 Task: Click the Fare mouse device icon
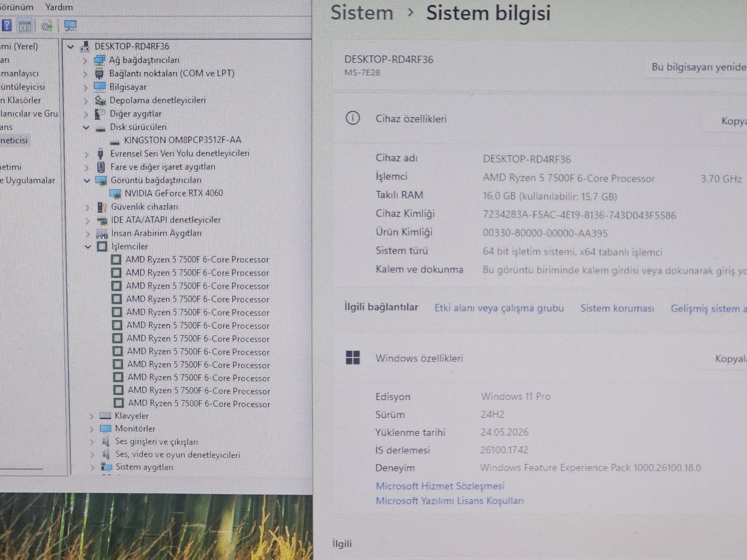coord(101,167)
